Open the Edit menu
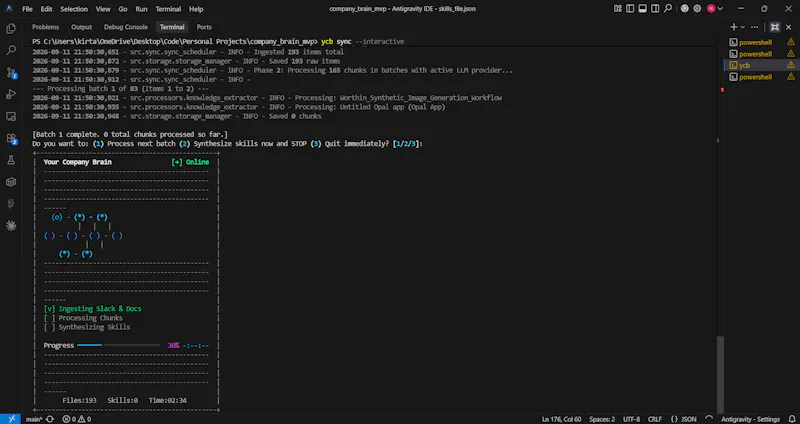 coord(46,9)
